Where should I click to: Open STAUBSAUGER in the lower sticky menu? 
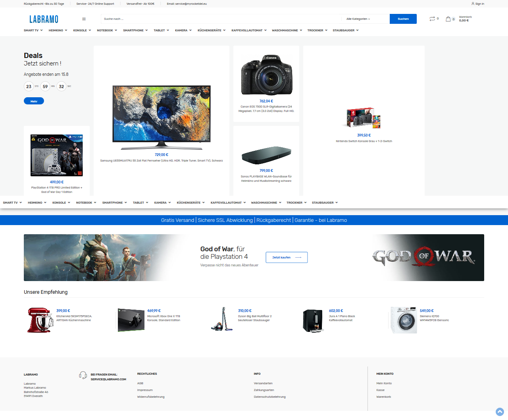[x=325, y=202]
